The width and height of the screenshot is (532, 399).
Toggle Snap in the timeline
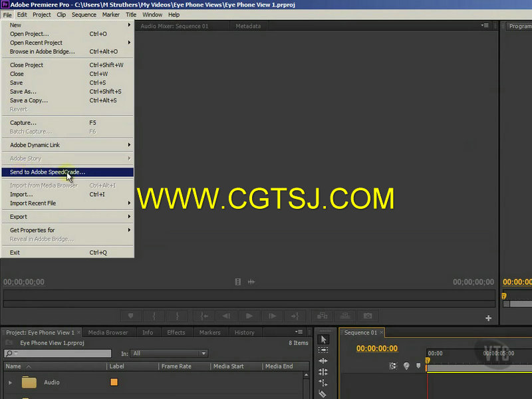coord(393,366)
